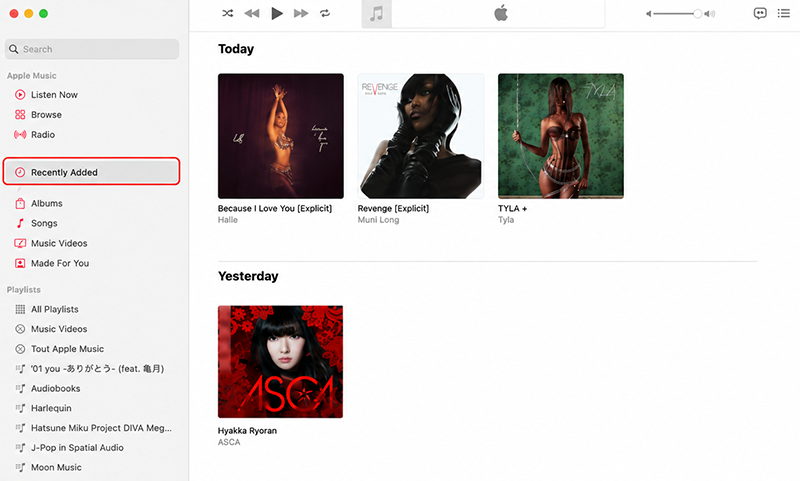The width and height of the screenshot is (800, 481).
Task: Click the artist name Halle
Action: point(228,220)
